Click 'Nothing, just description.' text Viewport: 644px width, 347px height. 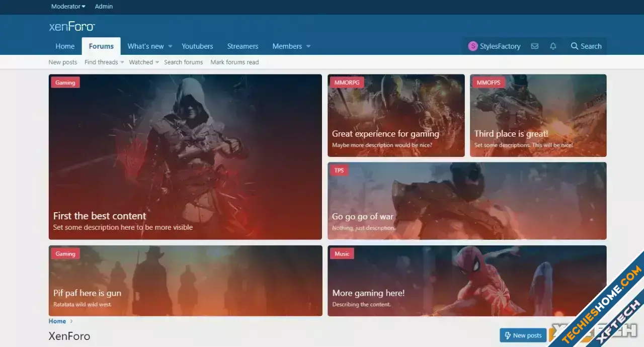(363, 228)
